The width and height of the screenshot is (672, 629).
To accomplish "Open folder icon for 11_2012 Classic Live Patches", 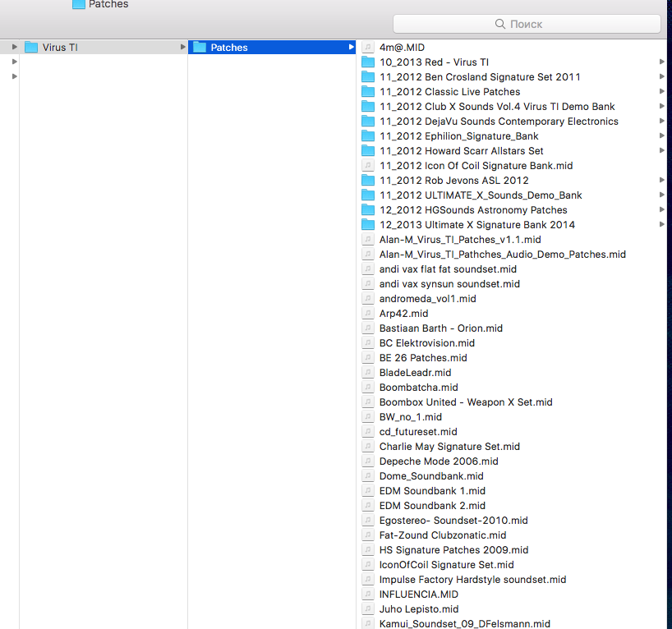I will (368, 92).
